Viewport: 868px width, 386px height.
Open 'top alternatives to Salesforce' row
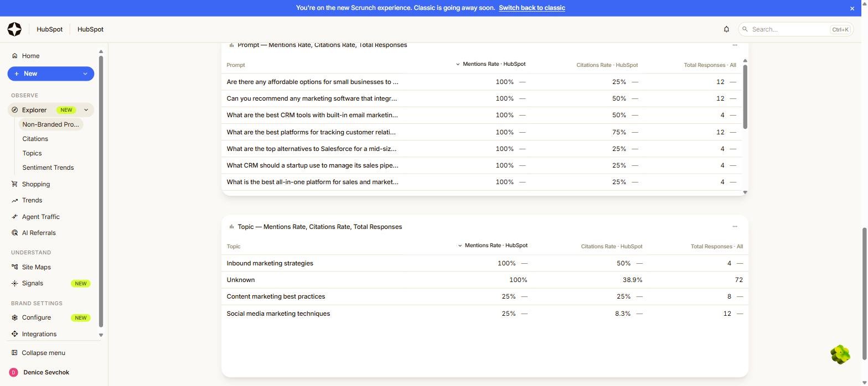click(482, 149)
